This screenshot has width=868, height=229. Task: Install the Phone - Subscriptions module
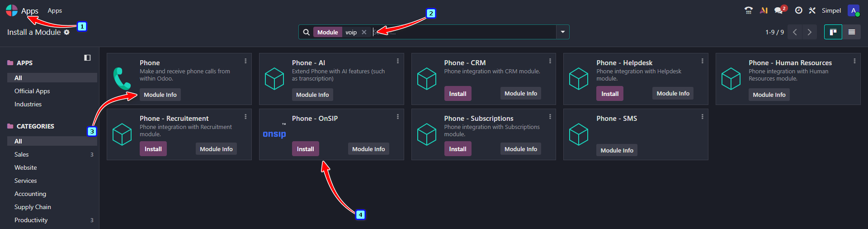[x=458, y=149]
